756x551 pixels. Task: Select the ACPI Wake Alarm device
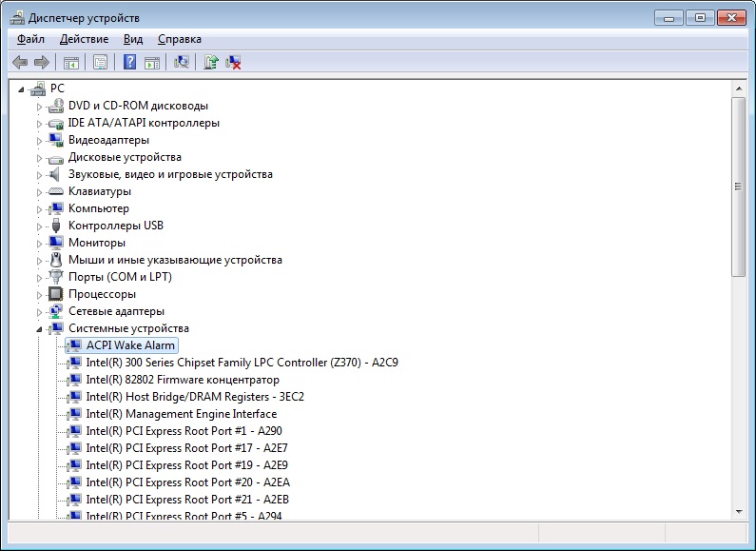(x=130, y=345)
